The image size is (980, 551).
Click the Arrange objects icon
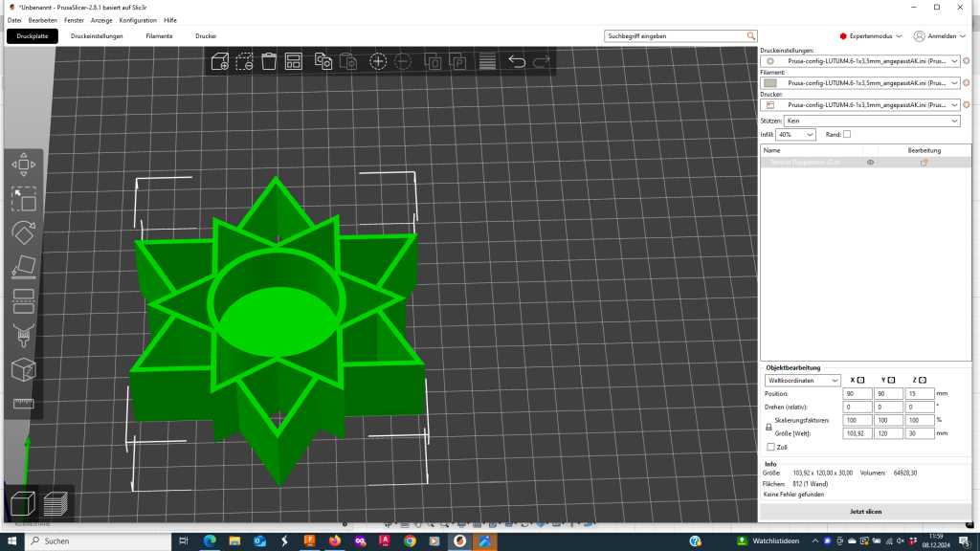coord(294,61)
